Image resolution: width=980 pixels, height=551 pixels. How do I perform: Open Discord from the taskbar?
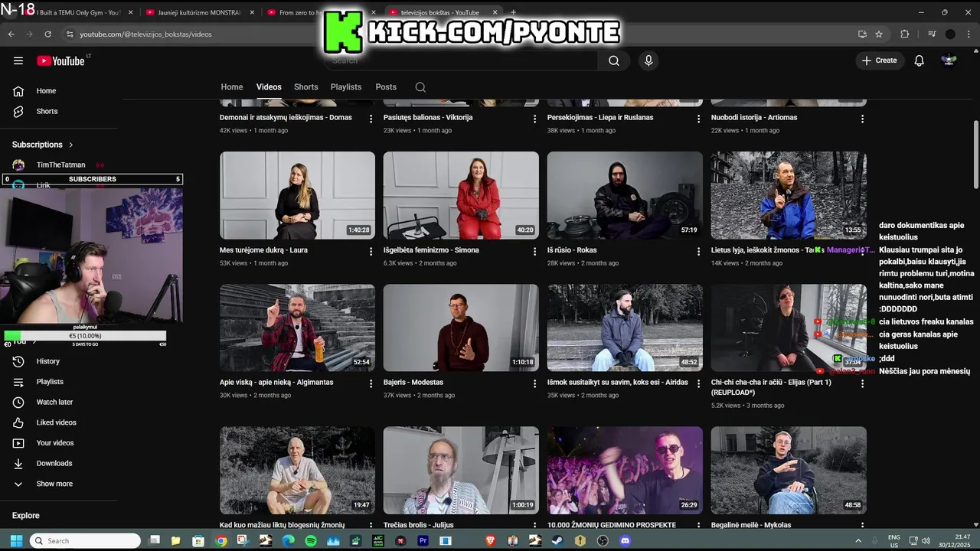click(x=625, y=540)
